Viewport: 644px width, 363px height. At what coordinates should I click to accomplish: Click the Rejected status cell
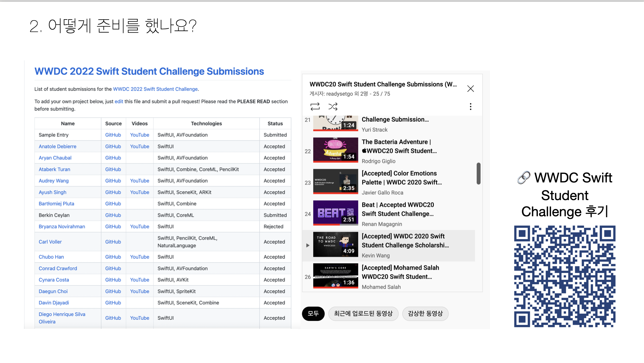(274, 226)
